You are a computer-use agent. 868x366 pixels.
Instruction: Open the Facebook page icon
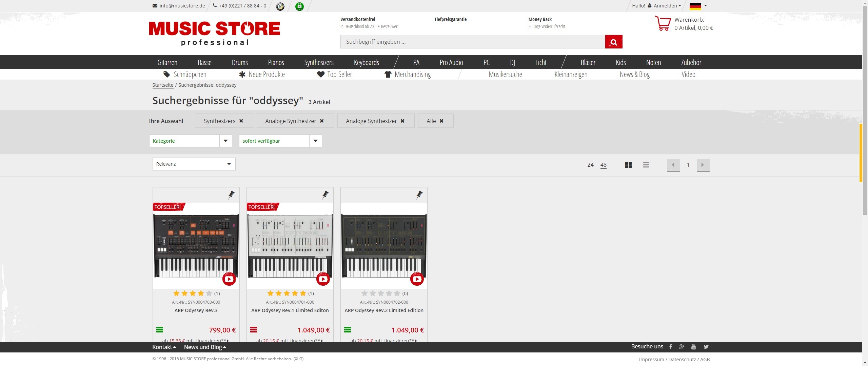coord(671,347)
